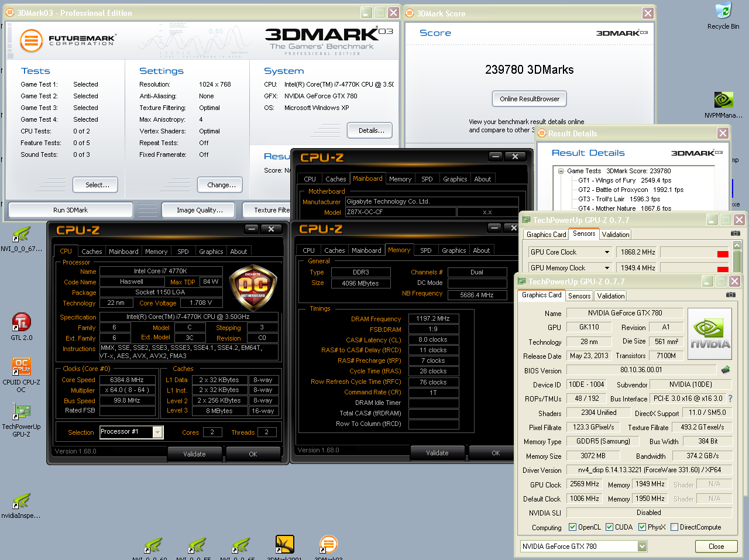The image size is (749, 560).
Task: Select the NVI_0_0_67 desktop shortcut
Action: (22, 239)
